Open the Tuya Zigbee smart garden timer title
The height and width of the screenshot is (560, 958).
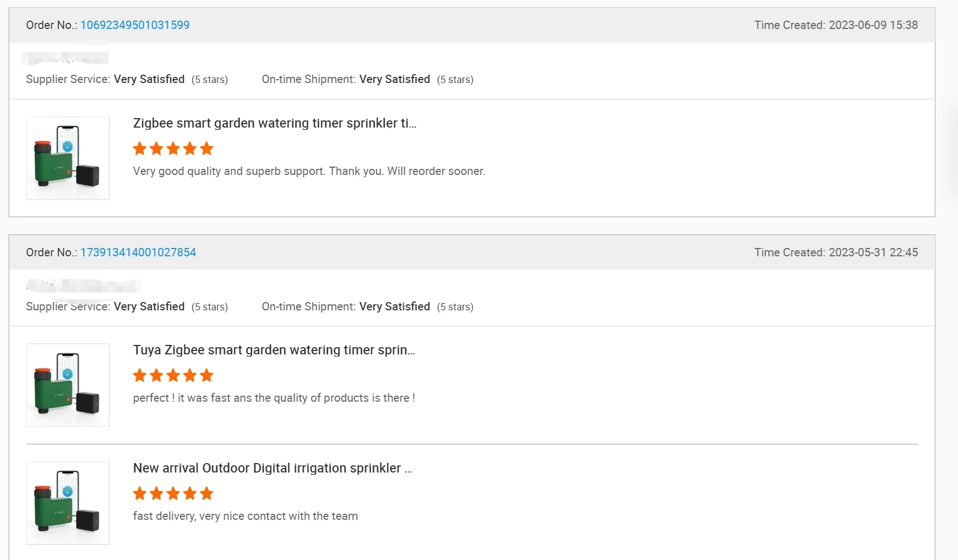274,350
